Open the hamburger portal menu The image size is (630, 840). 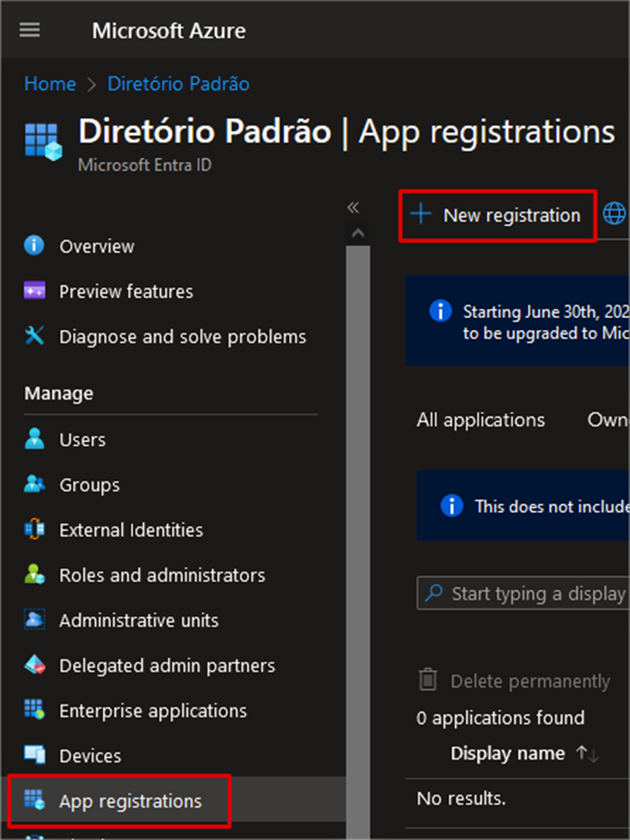pos(30,30)
